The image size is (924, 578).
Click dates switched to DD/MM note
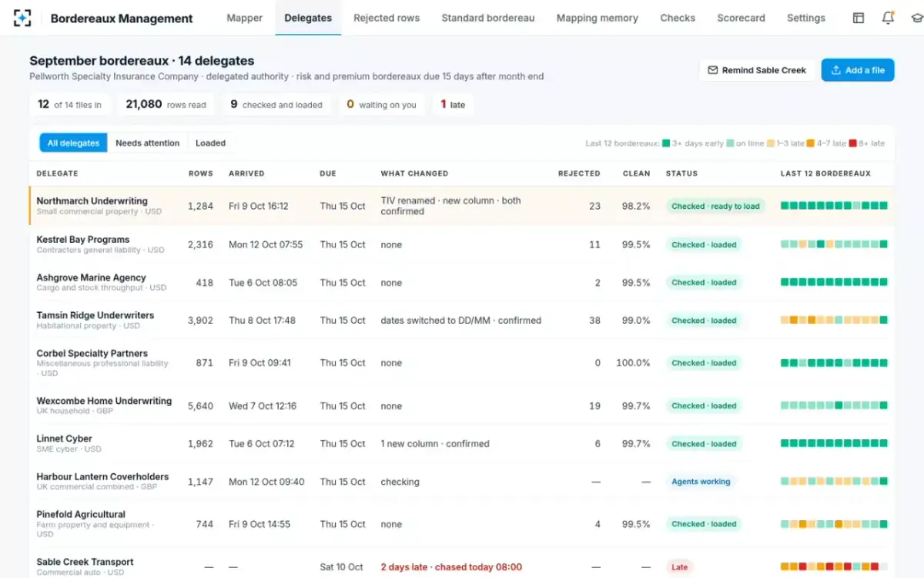click(x=460, y=321)
